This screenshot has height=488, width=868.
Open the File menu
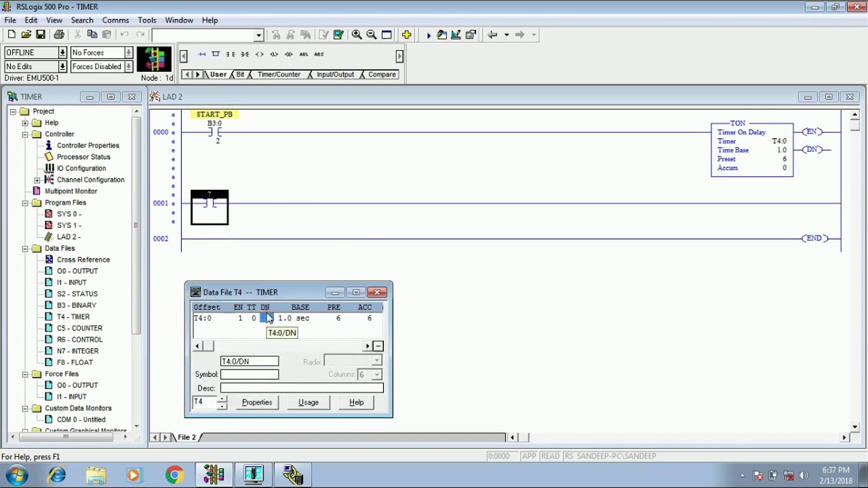click(x=10, y=20)
